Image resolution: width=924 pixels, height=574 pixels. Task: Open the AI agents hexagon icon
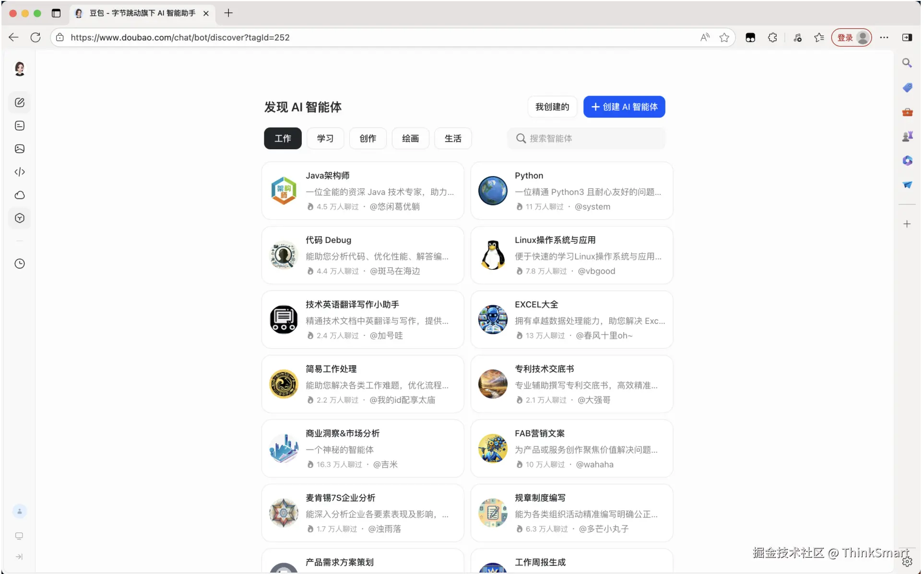(20, 218)
